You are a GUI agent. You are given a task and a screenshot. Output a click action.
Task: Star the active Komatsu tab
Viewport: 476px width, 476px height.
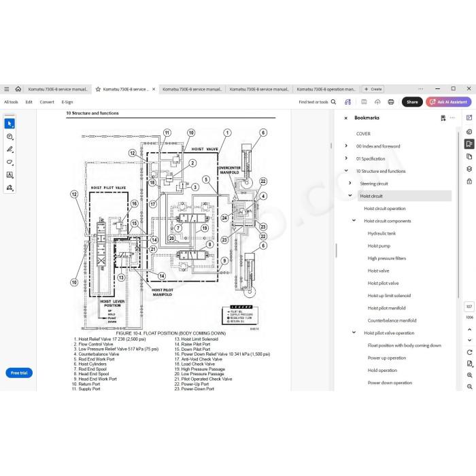pyautogui.click(x=98, y=89)
